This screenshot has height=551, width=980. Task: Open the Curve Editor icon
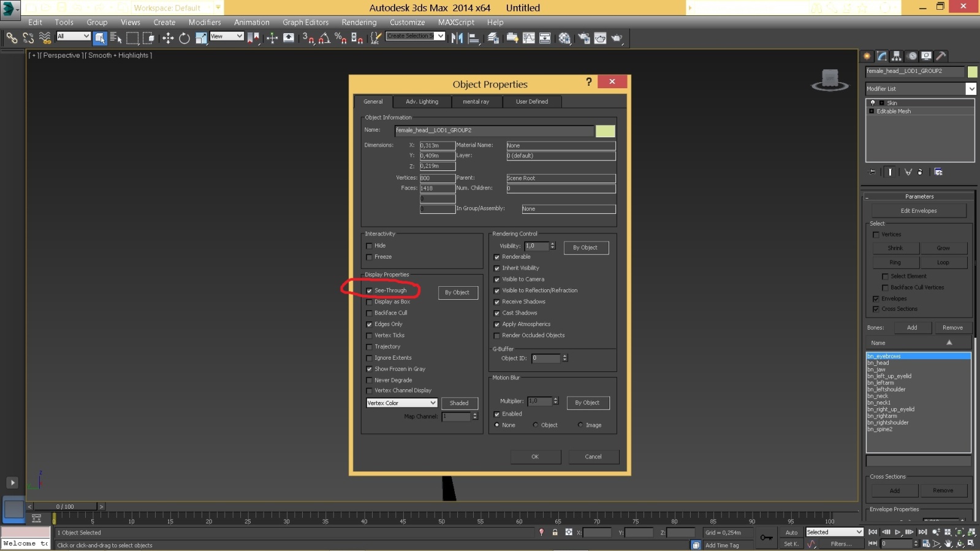click(528, 38)
